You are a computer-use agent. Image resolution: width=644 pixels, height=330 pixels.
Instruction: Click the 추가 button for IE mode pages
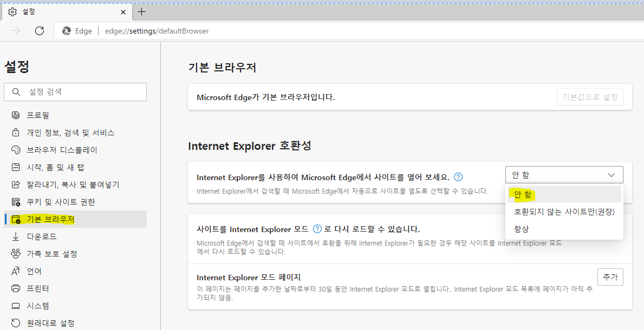610,277
